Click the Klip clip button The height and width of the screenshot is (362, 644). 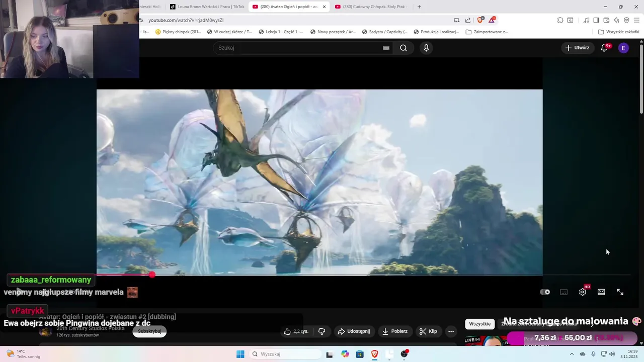point(428,331)
